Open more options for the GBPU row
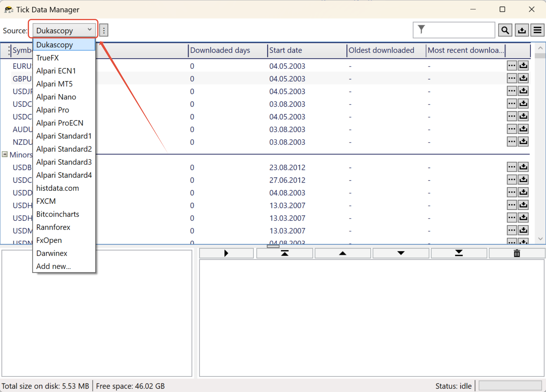Screen dimensions: 546x392 point(512,78)
